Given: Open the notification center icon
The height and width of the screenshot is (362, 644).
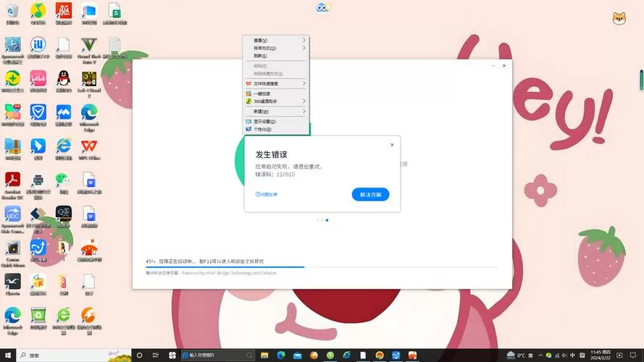Looking at the screenshot, I should (x=633, y=355).
